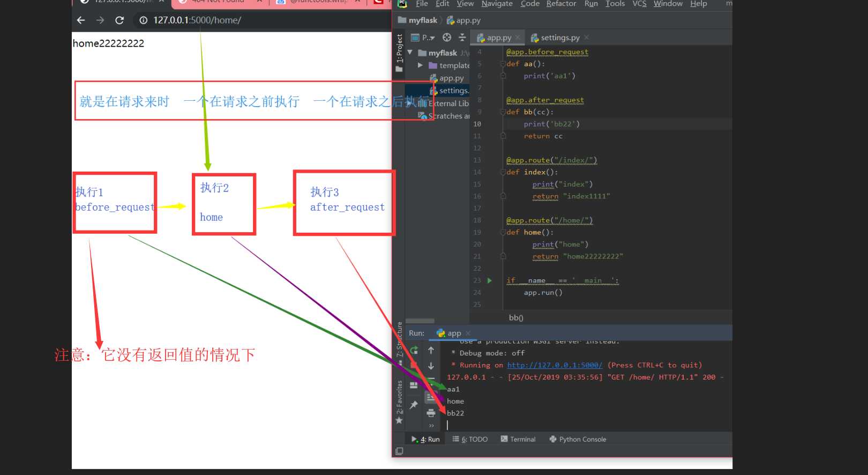Click the home22222222 text in browser page
Screen dimensions: 868x475
[108, 43]
